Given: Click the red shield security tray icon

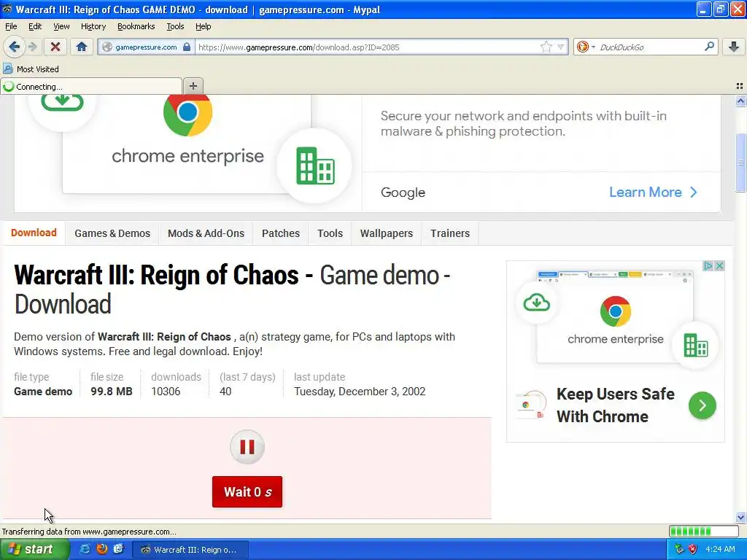Looking at the screenshot, I should 692,549.
